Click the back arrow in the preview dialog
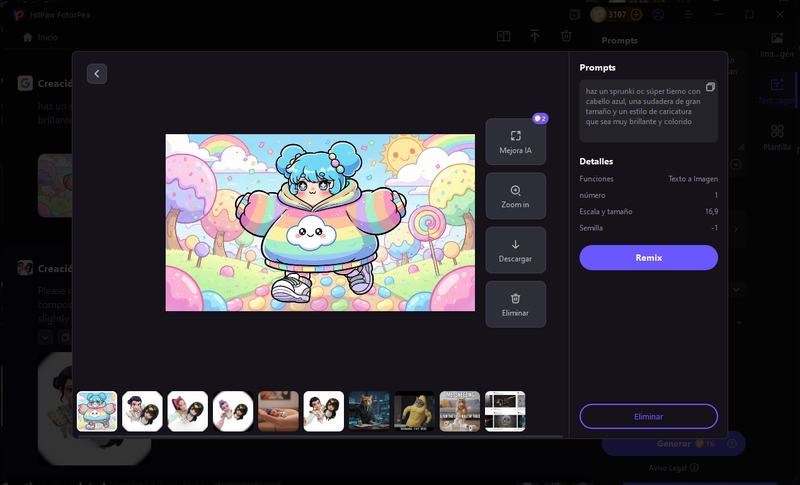This screenshot has width=800, height=485. pos(96,73)
